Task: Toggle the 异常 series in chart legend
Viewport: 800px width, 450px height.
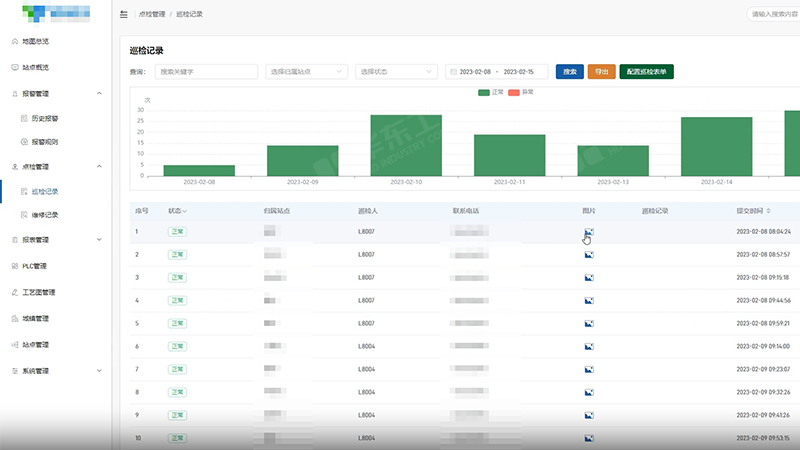Action: [521, 92]
